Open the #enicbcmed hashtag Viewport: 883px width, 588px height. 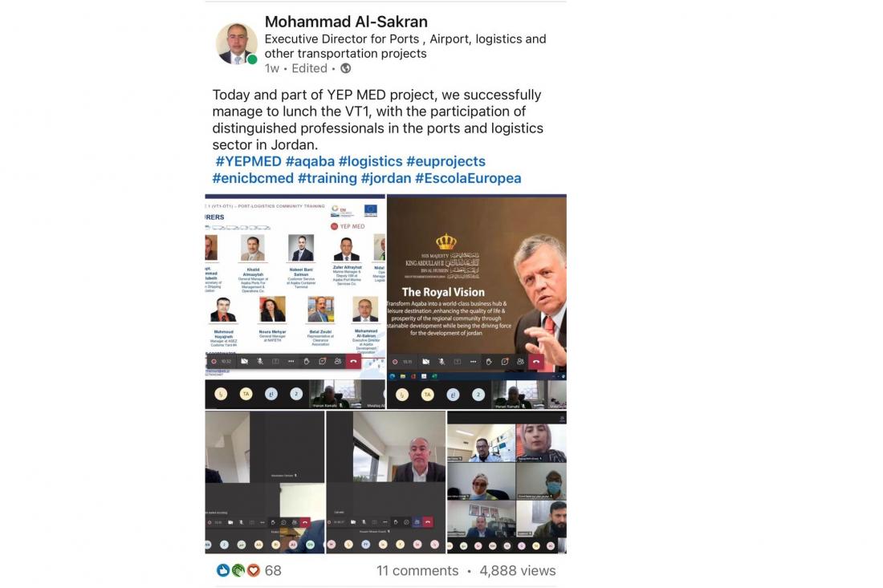point(253,178)
